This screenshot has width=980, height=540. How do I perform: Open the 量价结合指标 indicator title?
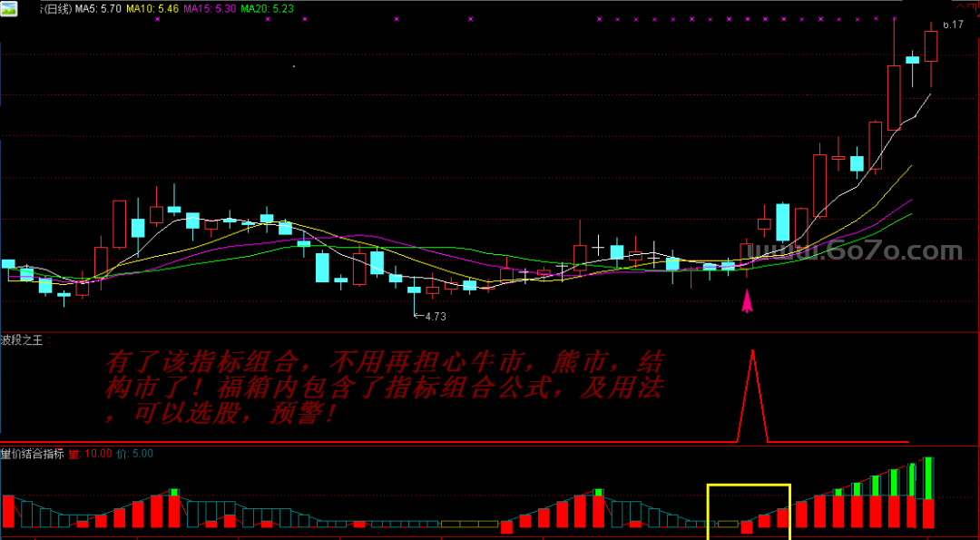[33, 454]
